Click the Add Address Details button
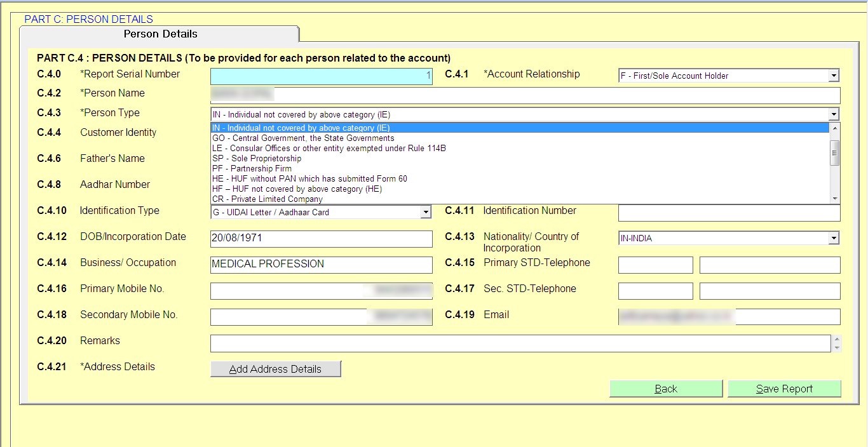This screenshot has width=868, height=447. (275, 369)
